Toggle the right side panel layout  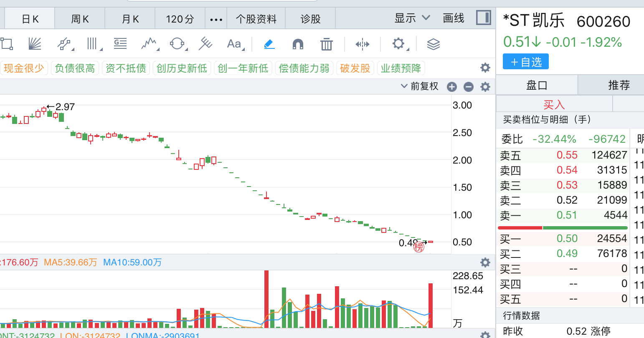click(x=484, y=18)
